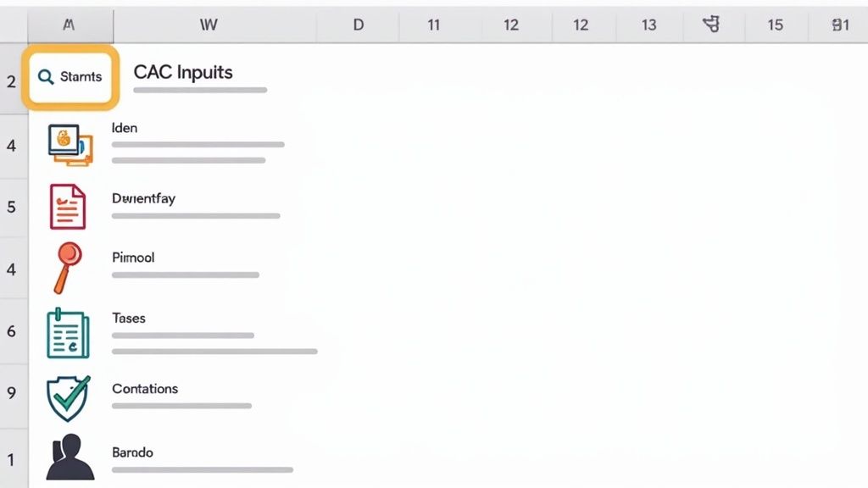Click column header 15
Screen dimensions: 868x488
click(775, 25)
